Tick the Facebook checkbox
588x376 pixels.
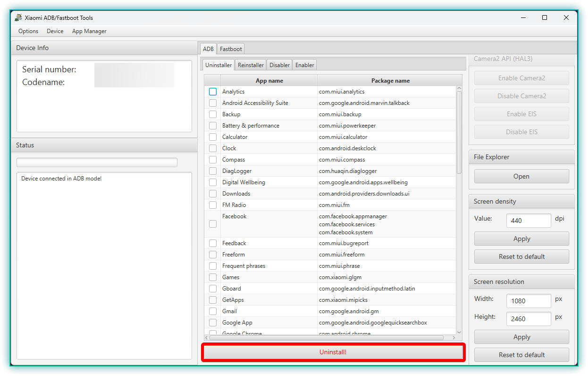click(213, 224)
